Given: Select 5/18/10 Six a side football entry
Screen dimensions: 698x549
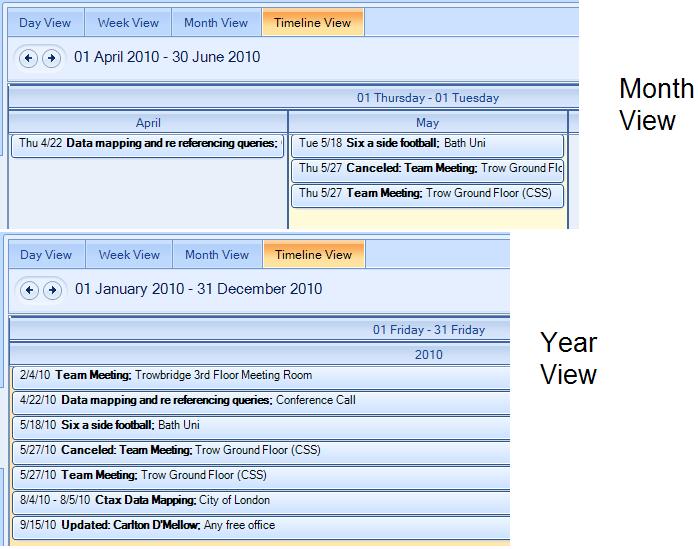Looking at the screenshot, I should click(261, 427).
